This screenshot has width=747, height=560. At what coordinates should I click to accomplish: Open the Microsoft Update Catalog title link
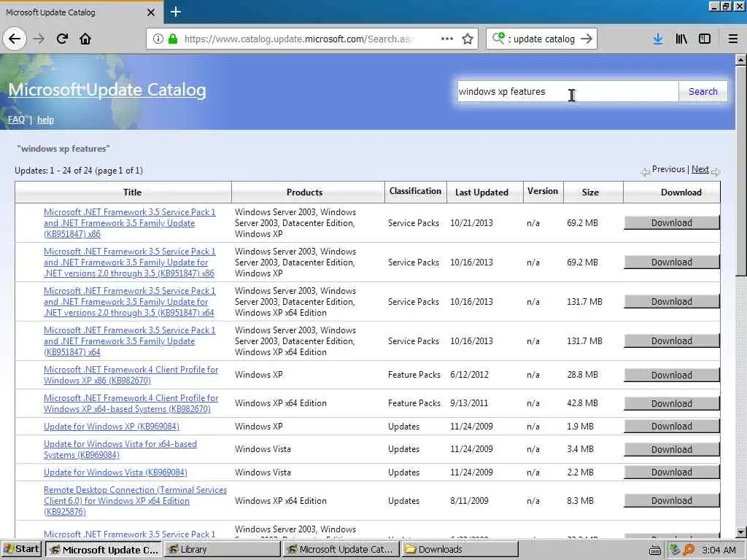[107, 90]
